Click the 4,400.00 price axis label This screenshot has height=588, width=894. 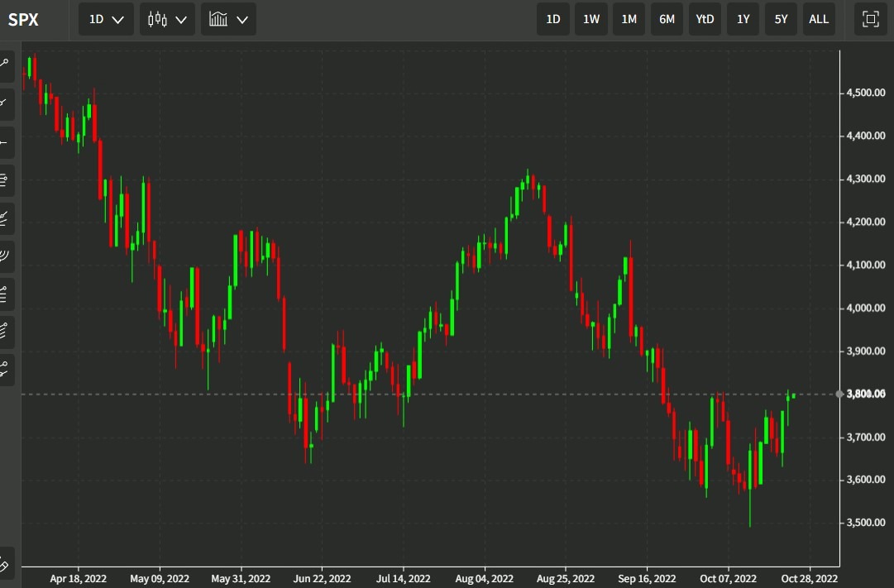tap(866, 136)
